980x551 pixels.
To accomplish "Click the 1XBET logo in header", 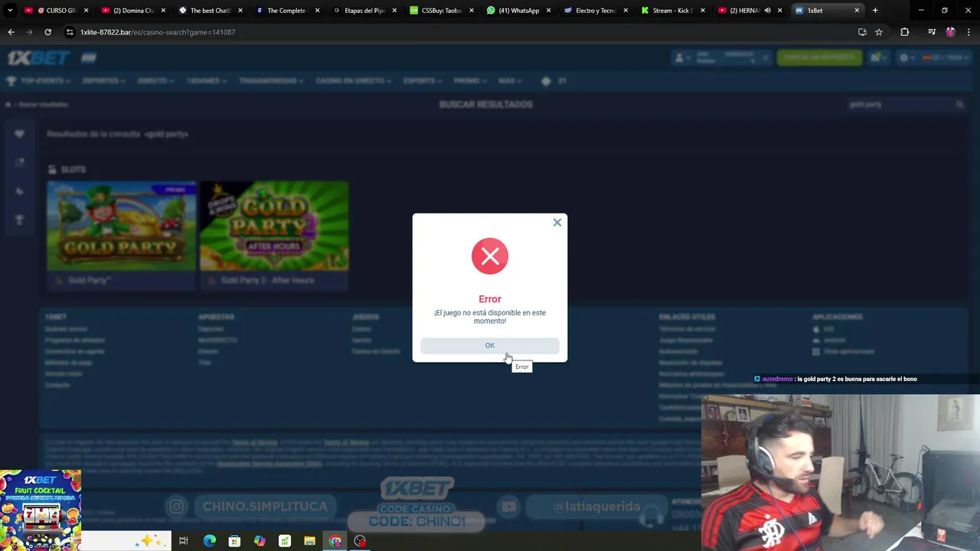I will point(39,57).
